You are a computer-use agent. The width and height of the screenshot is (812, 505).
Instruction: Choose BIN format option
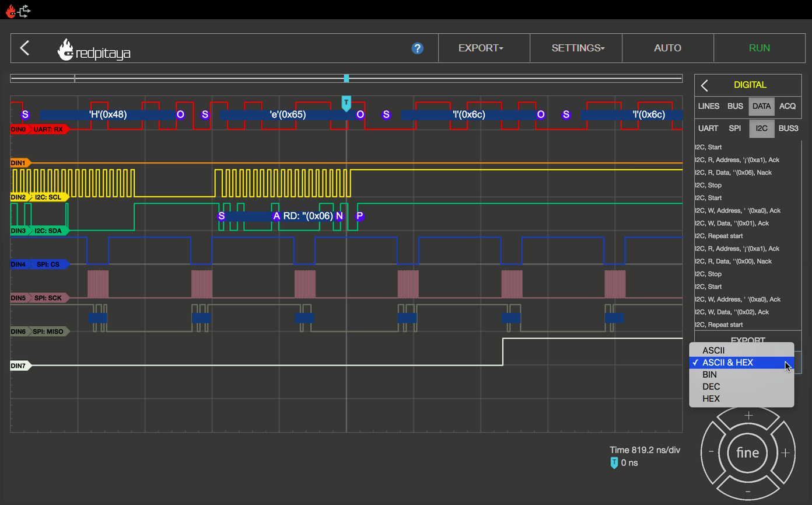tap(741, 375)
